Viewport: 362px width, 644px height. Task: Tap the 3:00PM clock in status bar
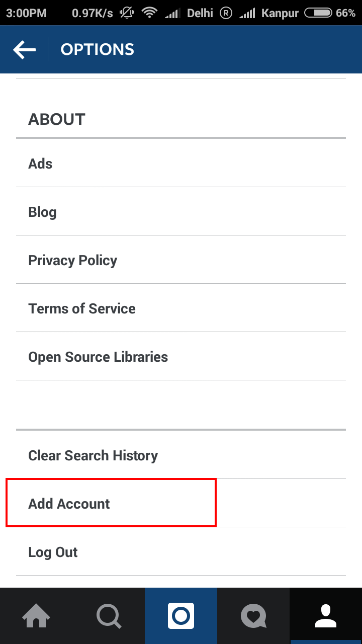point(26,13)
